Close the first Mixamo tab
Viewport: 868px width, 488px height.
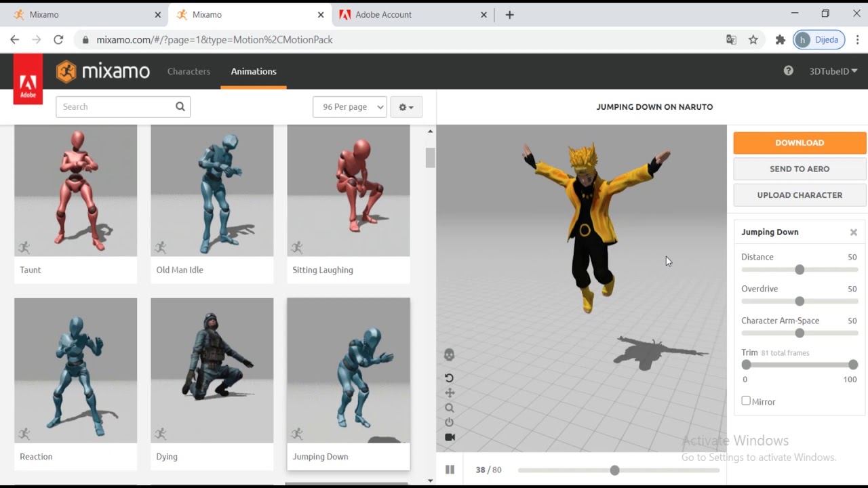pos(158,14)
